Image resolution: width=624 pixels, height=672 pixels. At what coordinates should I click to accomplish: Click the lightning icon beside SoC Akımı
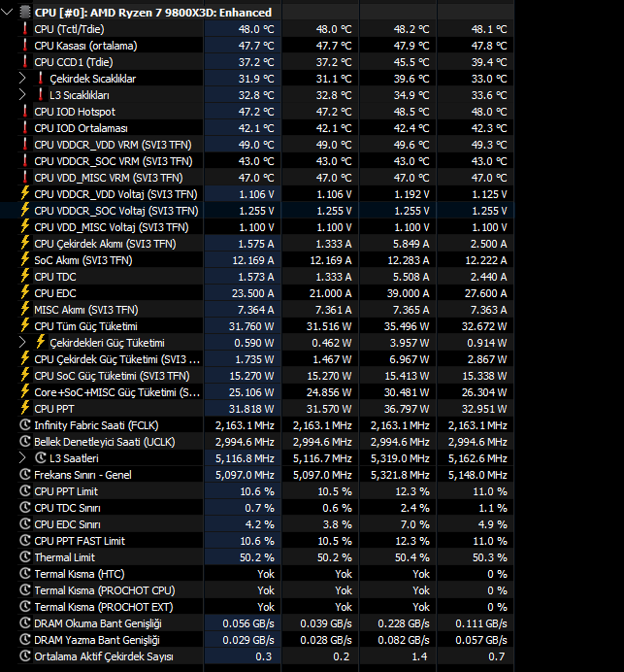pos(25,259)
